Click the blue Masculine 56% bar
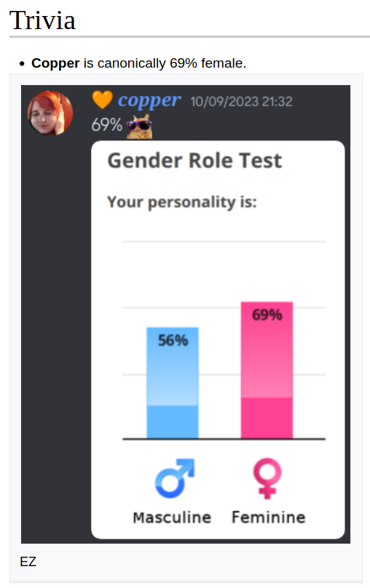The height and width of the screenshot is (588, 370). click(x=173, y=383)
